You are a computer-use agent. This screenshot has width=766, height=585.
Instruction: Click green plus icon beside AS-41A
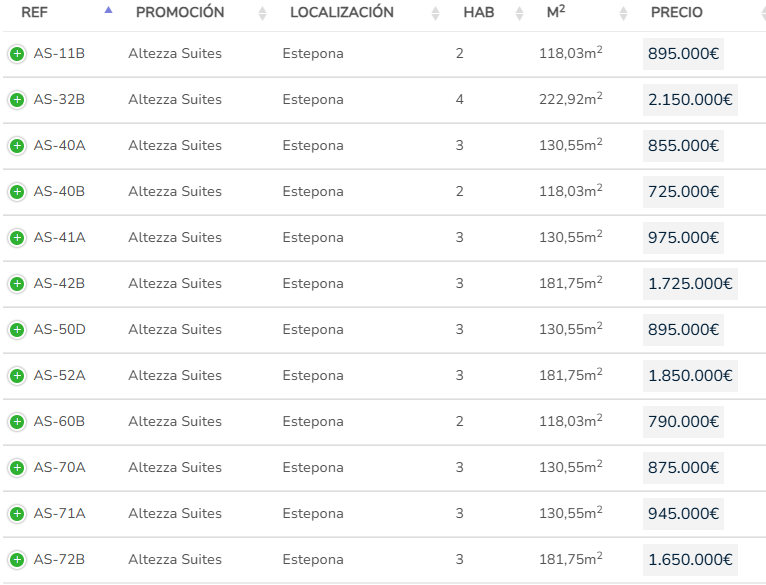pyautogui.click(x=17, y=238)
